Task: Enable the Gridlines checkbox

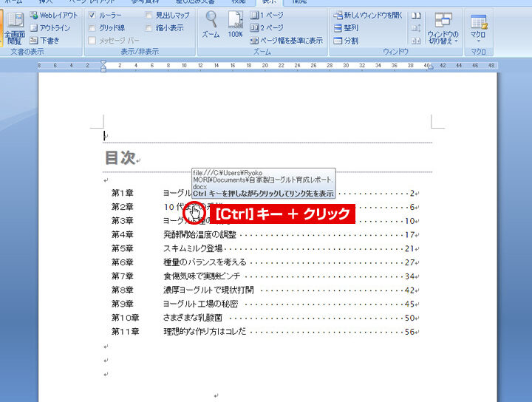Action: pyautogui.click(x=92, y=27)
